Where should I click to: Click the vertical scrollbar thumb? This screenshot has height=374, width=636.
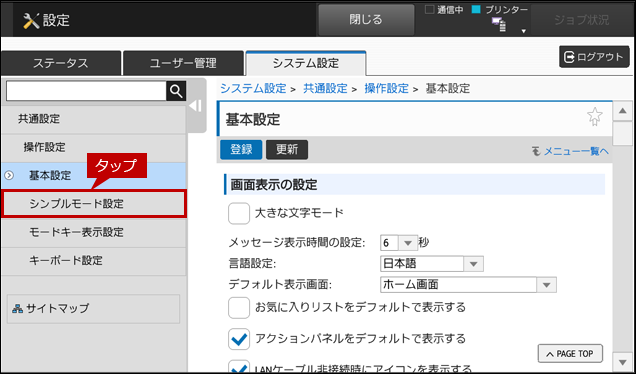622,133
